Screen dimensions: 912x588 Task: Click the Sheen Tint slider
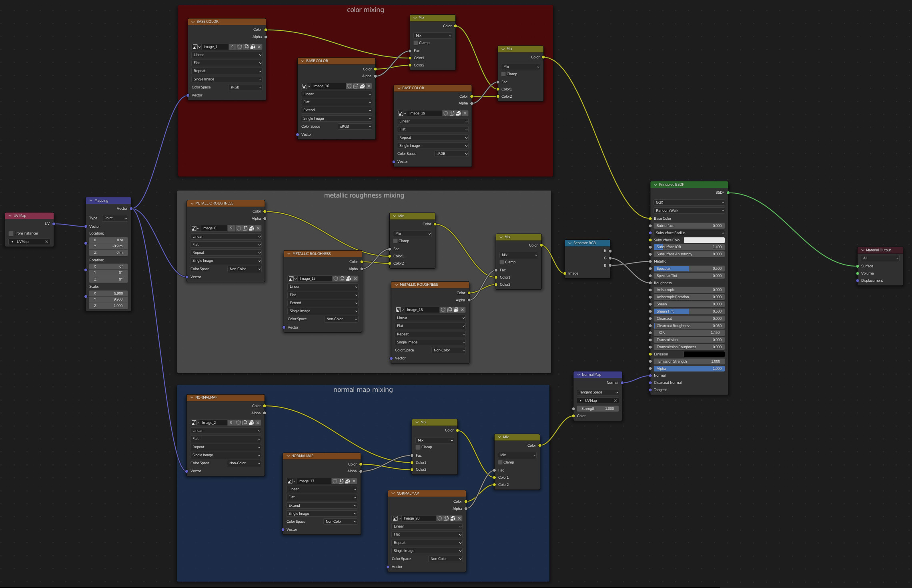pos(689,311)
